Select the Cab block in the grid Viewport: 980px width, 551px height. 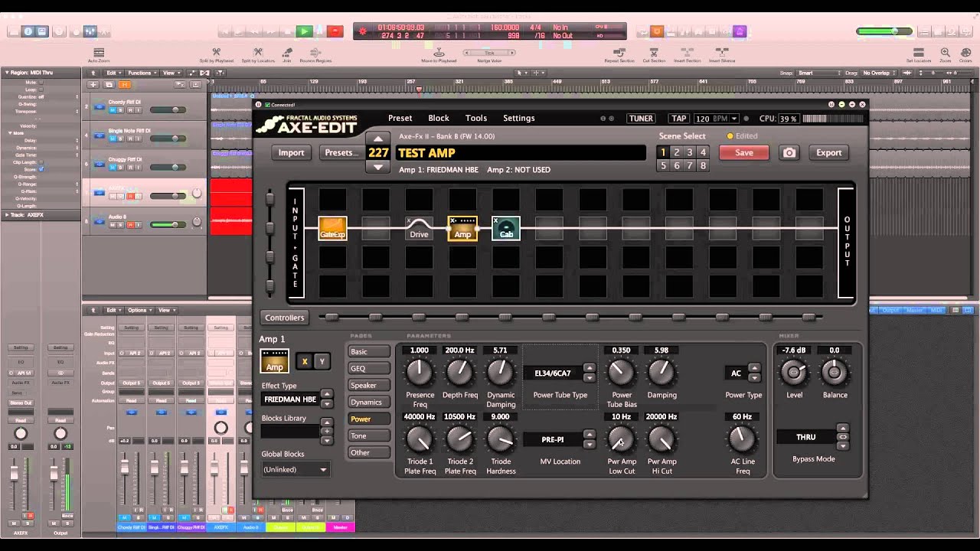[506, 228]
